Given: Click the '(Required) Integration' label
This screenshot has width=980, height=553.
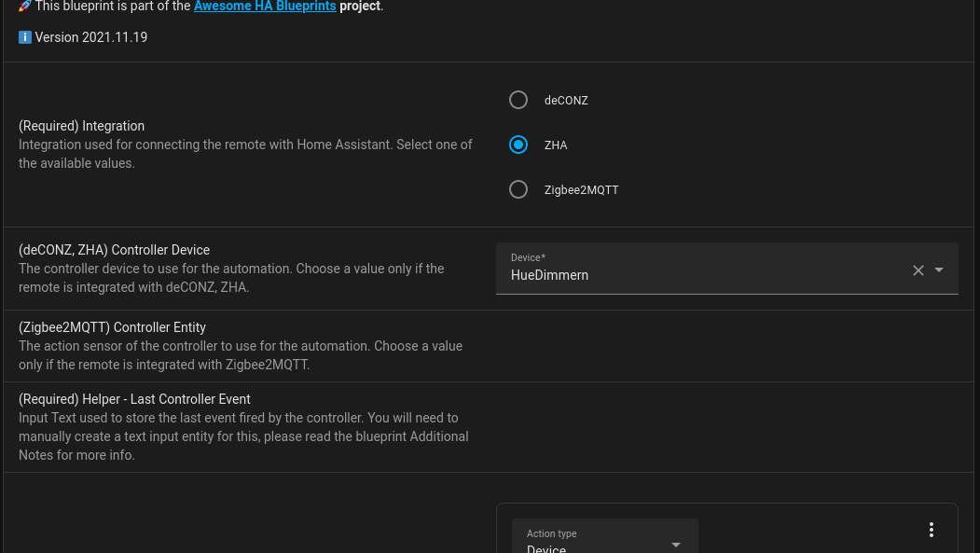Looking at the screenshot, I should point(82,126).
